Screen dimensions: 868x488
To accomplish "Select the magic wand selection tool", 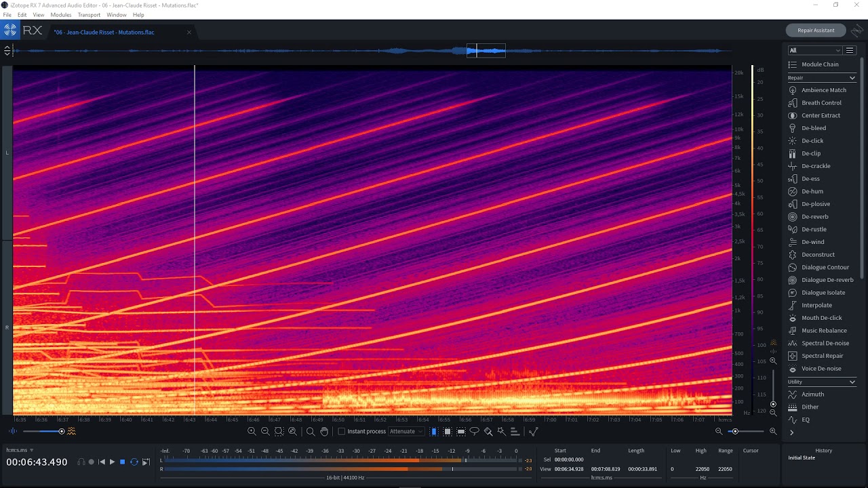I will click(501, 431).
